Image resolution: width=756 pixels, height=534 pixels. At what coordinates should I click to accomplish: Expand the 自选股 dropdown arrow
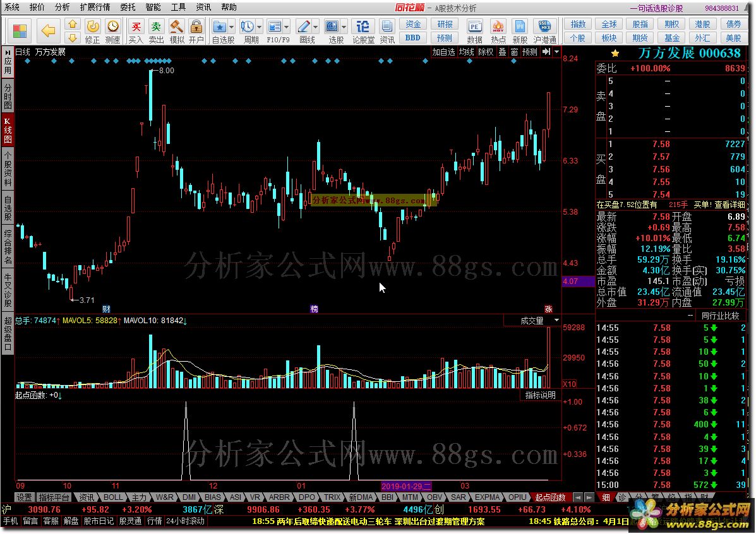coord(232,27)
